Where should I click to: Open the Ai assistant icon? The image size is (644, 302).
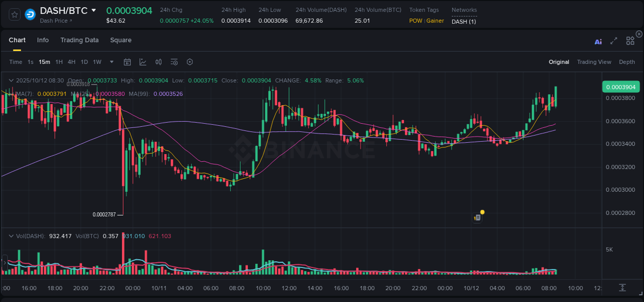[x=598, y=41]
